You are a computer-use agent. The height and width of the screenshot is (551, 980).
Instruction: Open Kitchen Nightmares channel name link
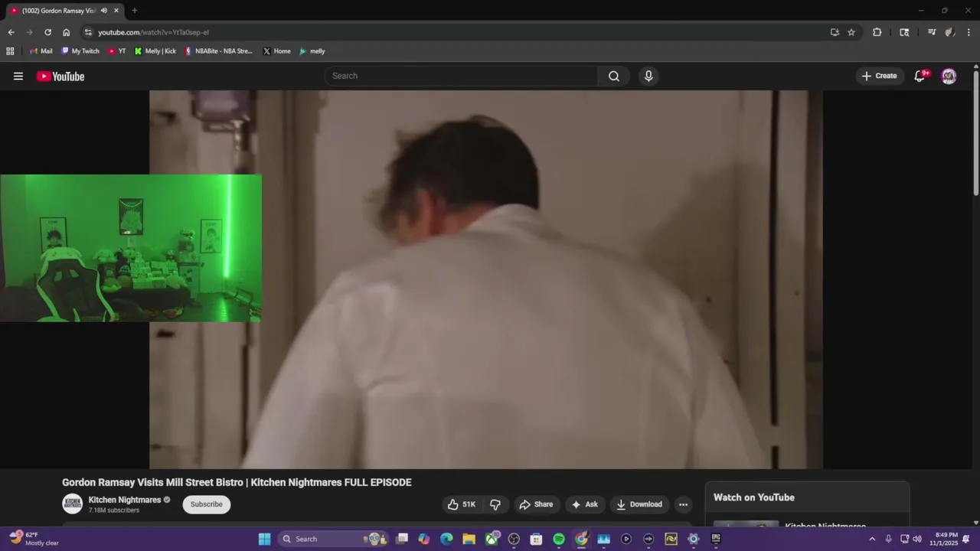125,500
